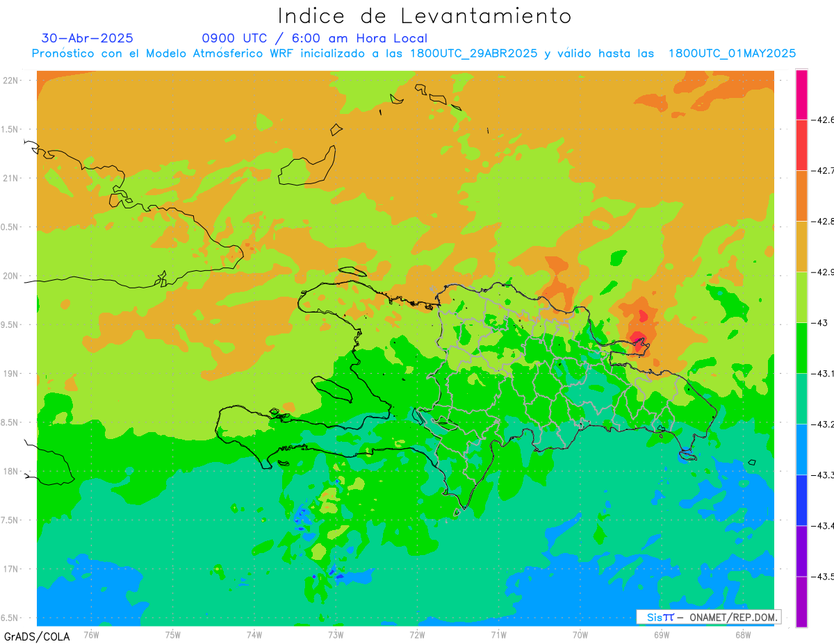
Task: Click the 17N latitude label
Action: pos(12,569)
